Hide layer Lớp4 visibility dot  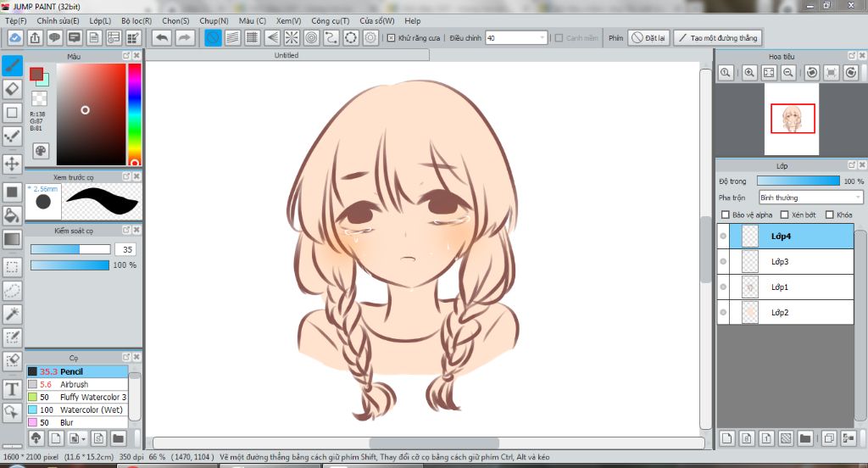click(x=723, y=236)
